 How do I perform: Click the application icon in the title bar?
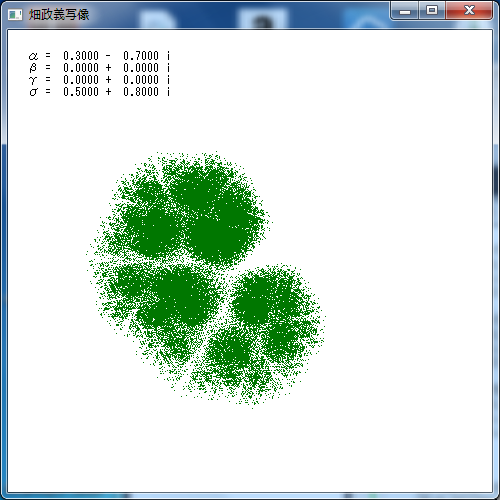pos(15,15)
